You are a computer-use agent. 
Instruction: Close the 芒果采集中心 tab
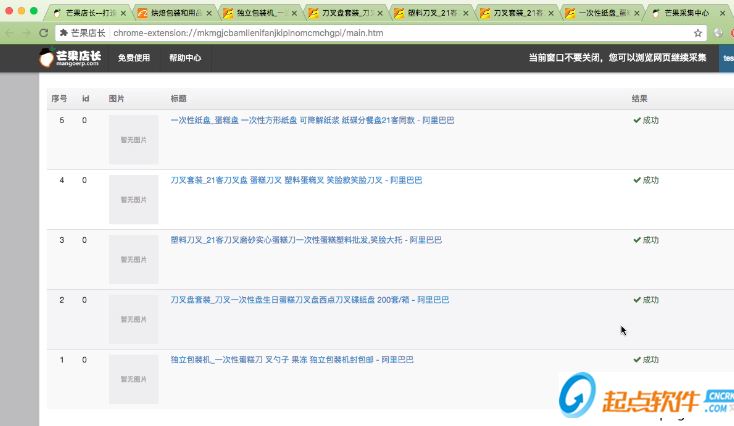point(722,13)
